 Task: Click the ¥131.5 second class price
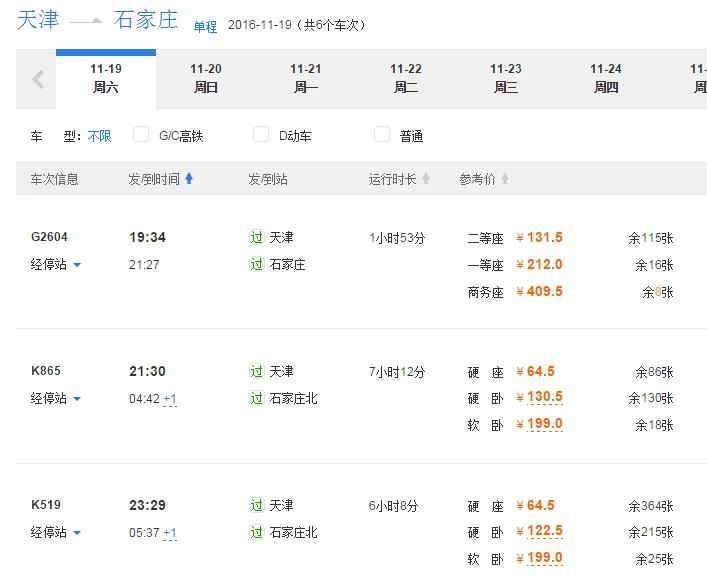coord(539,237)
